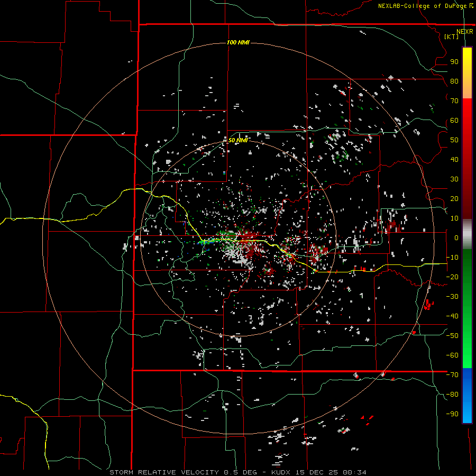This screenshot has width=476, height=476.
Task: Click the "50 NMI" range ring label
Action: (238, 140)
